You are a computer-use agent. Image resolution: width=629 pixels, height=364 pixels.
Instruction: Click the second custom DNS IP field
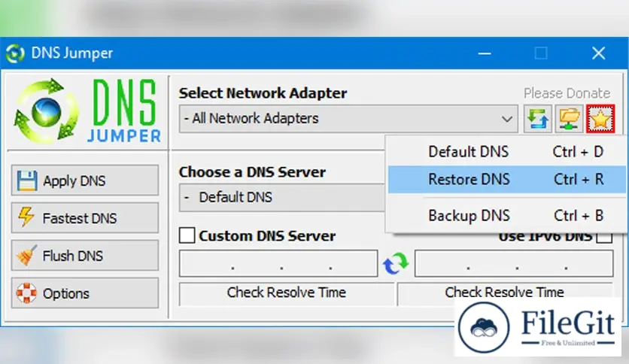(x=514, y=263)
